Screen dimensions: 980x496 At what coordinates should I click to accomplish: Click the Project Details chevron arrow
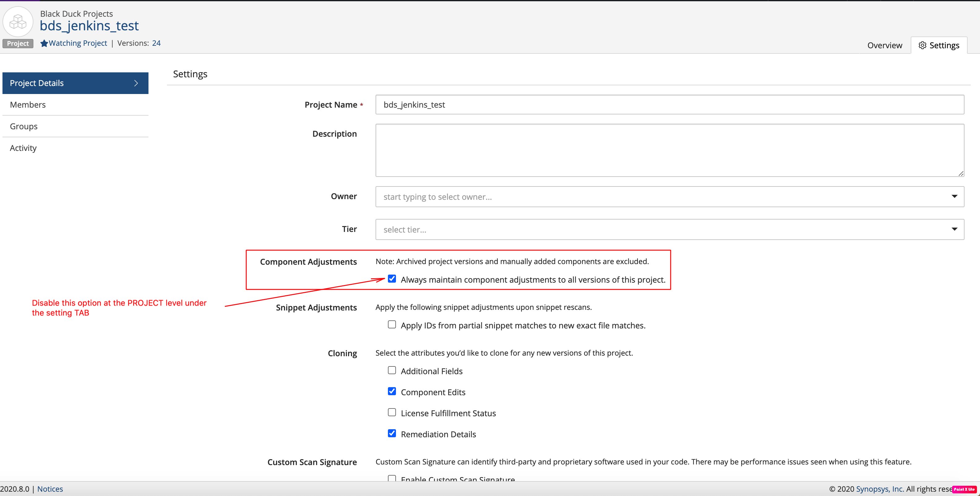136,83
